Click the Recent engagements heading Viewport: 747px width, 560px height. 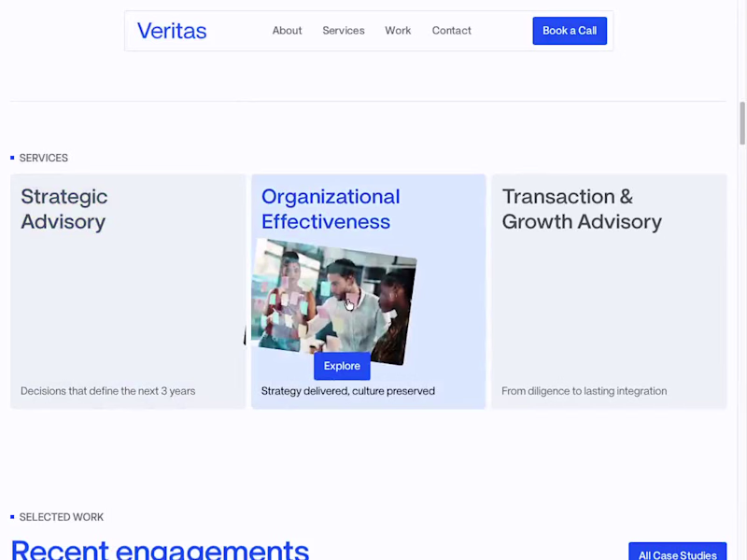[160, 550]
